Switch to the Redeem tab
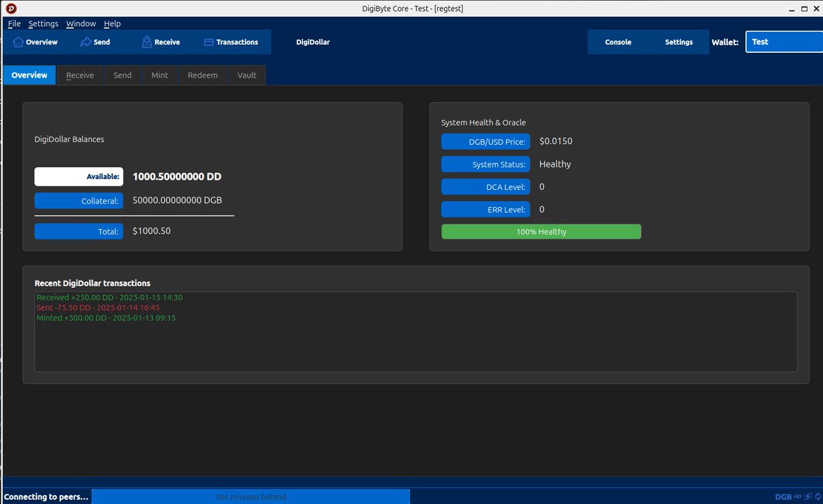 (x=203, y=75)
